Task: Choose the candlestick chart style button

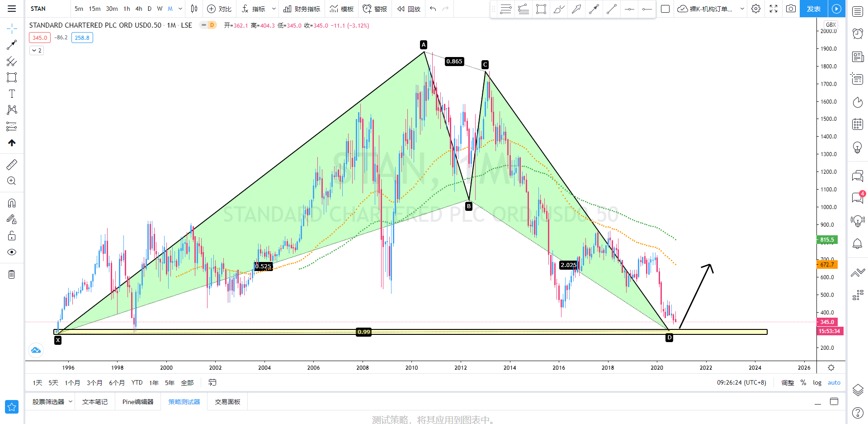Action: (x=194, y=9)
